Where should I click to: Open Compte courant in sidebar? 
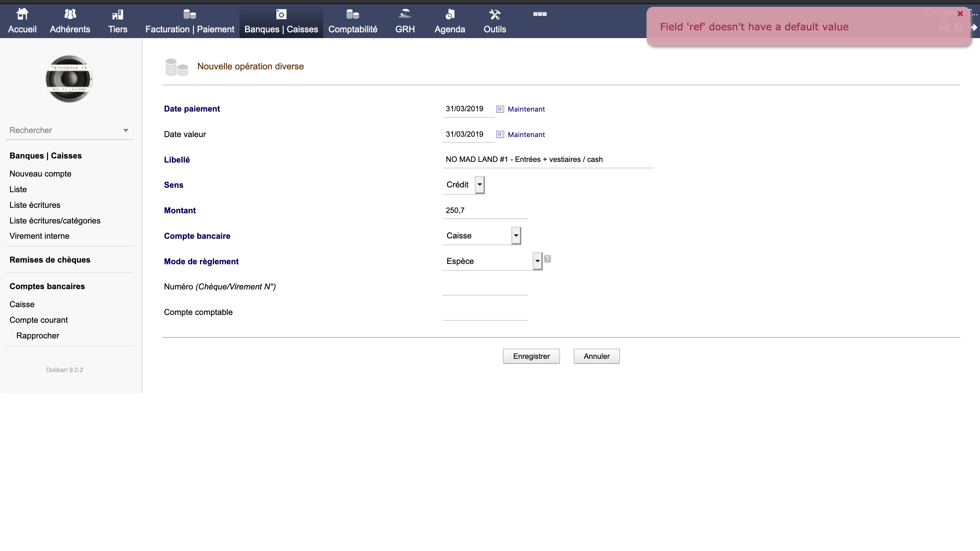pos(38,320)
